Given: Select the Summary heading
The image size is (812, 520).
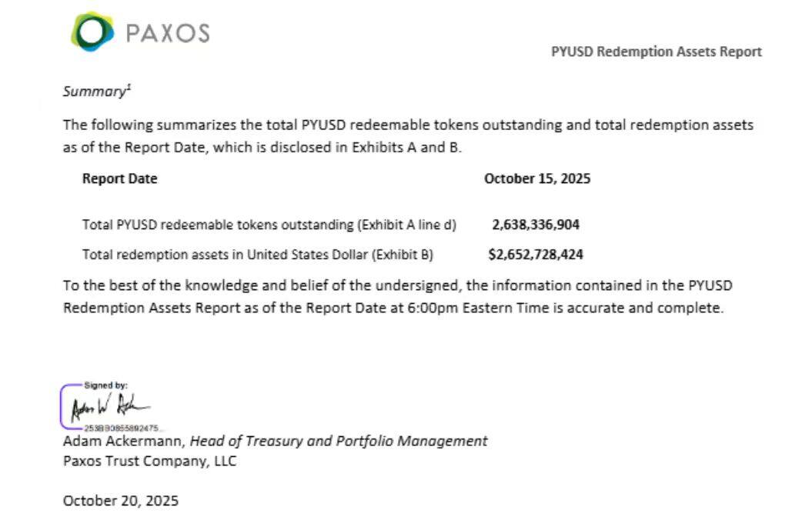Looking at the screenshot, I should 93,92.
